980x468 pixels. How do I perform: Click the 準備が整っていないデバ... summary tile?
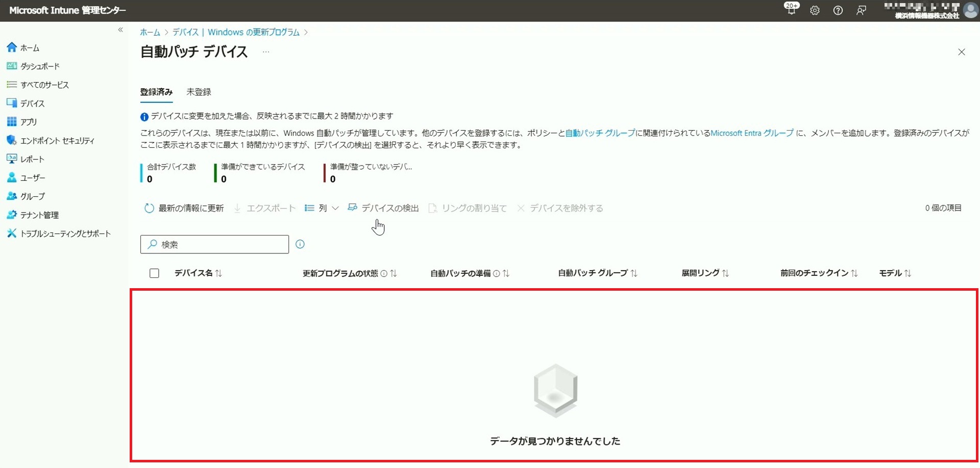[368, 173]
